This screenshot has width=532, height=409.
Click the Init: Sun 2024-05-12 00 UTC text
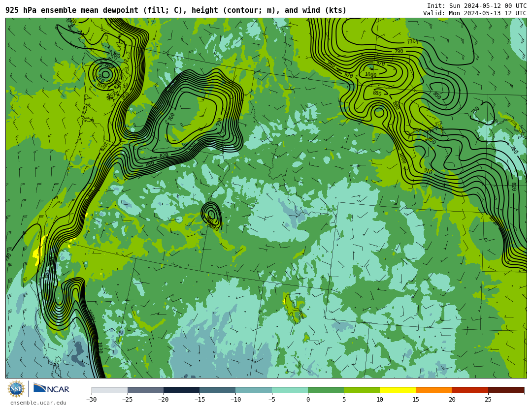click(x=477, y=6)
